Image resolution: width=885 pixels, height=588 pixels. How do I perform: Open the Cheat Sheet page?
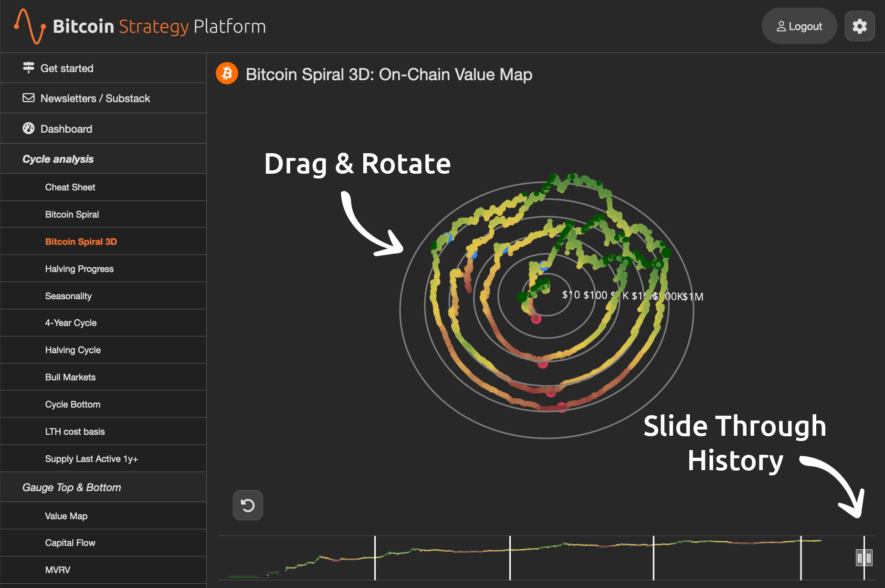tap(103, 187)
